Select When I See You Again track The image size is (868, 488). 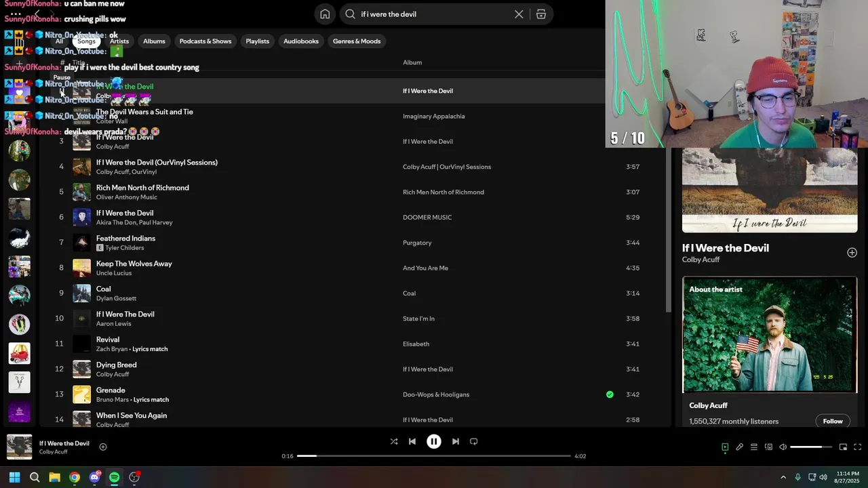pos(132,415)
